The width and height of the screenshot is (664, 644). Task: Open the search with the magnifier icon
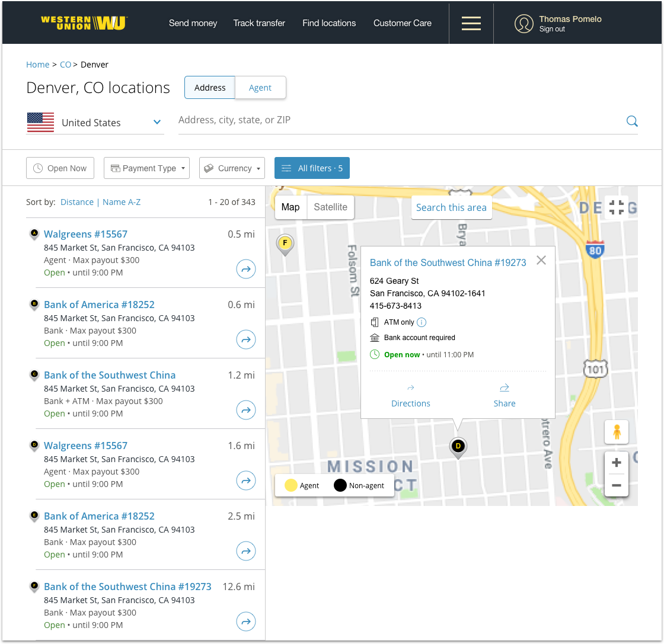click(x=632, y=121)
